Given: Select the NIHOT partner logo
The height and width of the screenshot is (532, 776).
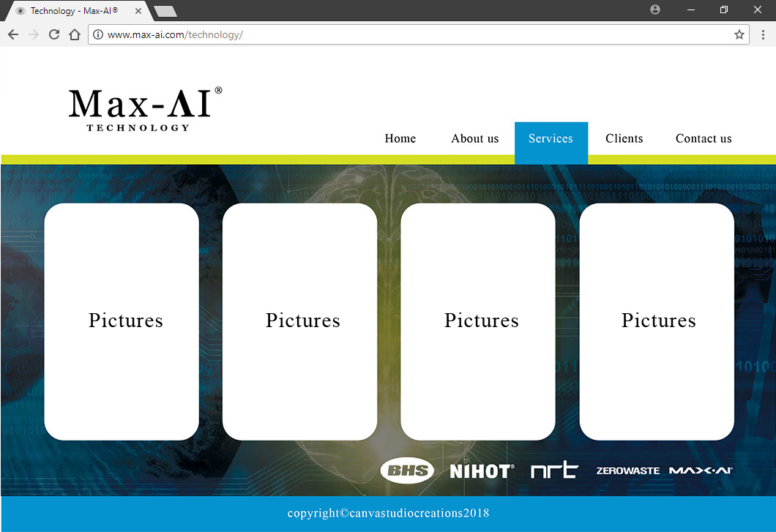Looking at the screenshot, I should [x=482, y=471].
